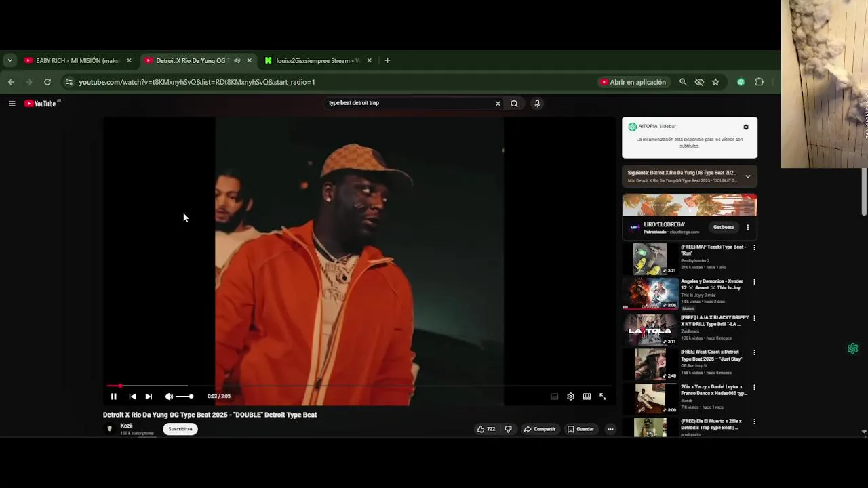The image size is (868, 488).
Task: Mute the video using the speaker icon
Action: pos(169,396)
